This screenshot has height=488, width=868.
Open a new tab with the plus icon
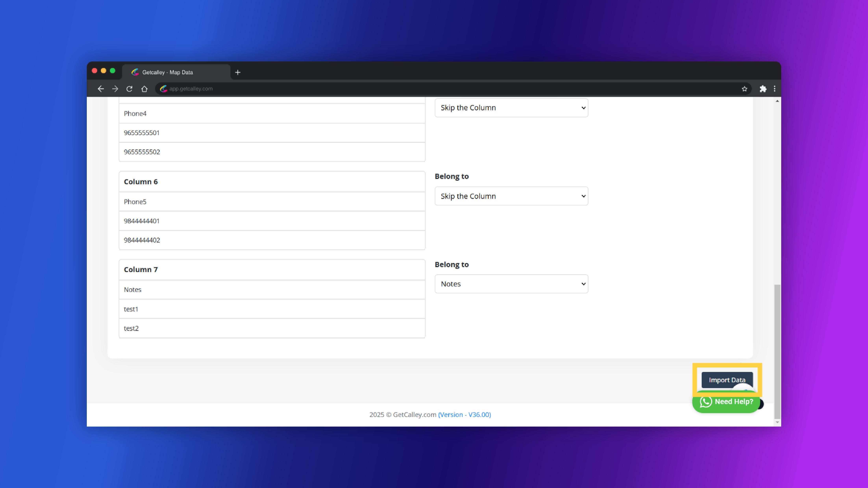tap(238, 72)
